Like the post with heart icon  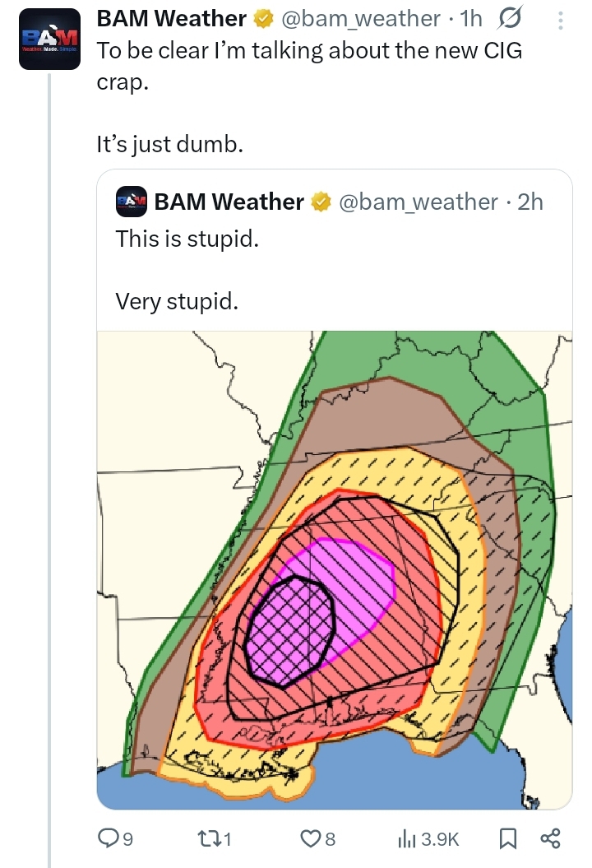click(310, 838)
